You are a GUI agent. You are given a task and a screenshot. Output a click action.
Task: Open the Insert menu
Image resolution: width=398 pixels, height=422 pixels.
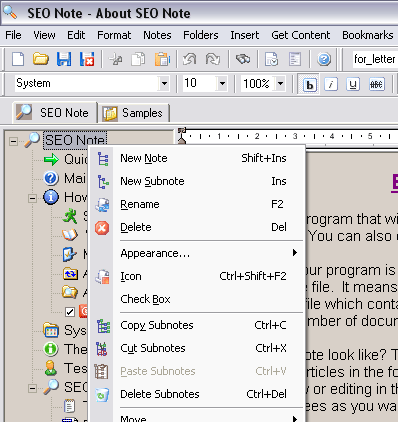click(x=245, y=35)
